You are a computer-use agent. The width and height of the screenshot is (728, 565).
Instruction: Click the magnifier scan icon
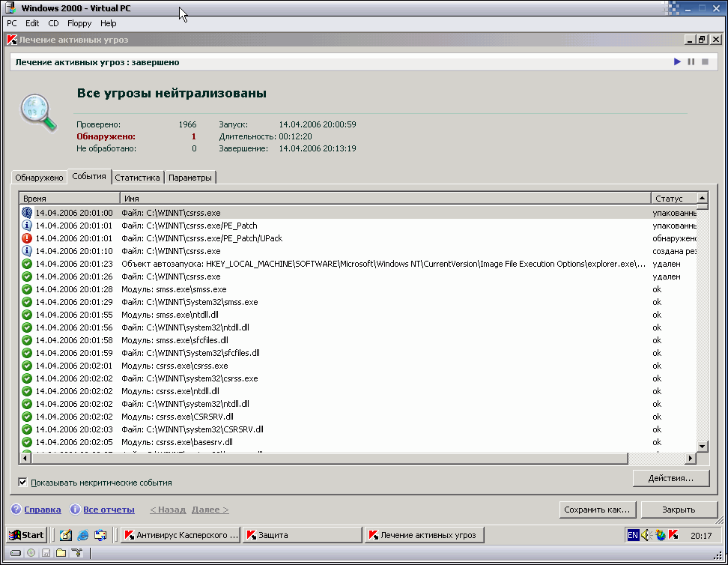(38, 112)
